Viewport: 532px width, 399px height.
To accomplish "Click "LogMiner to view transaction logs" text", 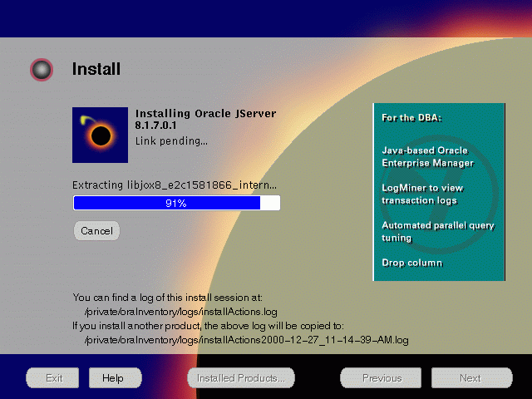I will 422,194.
